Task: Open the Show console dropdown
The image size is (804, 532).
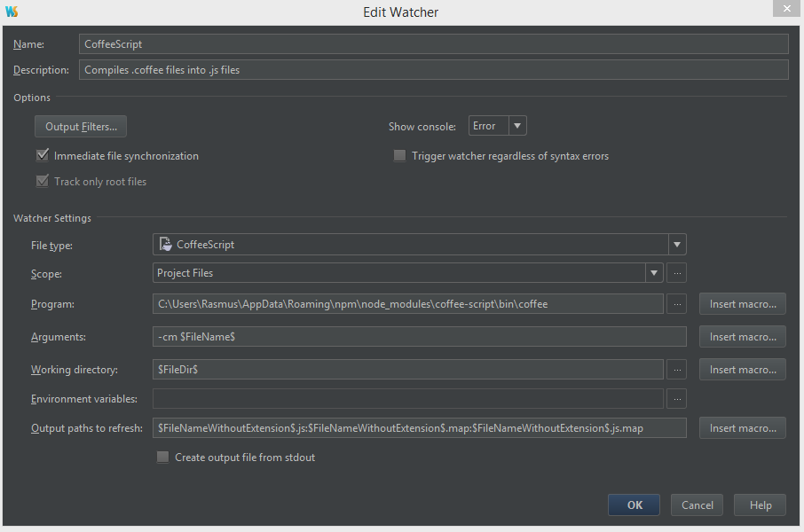Action: 497,126
